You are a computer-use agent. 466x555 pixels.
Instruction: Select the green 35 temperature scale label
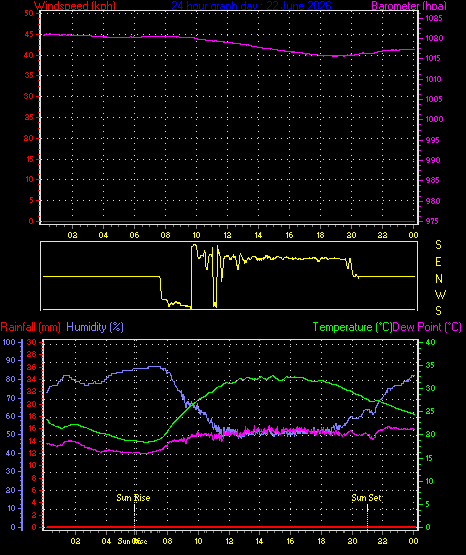(x=430, y=365)
